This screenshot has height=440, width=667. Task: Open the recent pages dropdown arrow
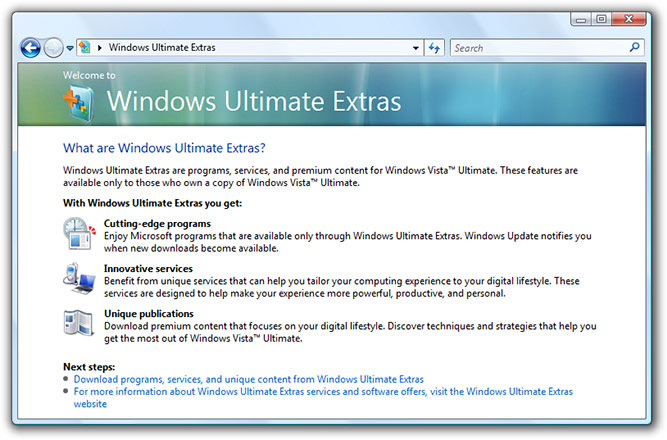point(70,49)
